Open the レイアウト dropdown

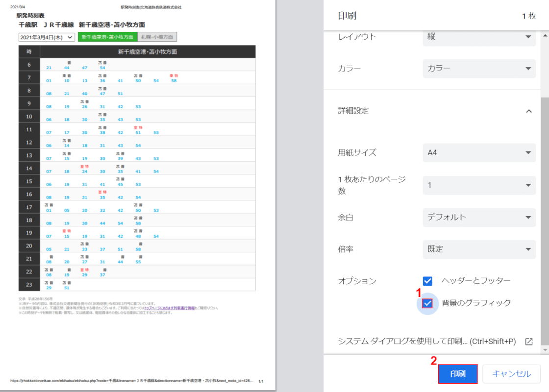tap(479, 37)
